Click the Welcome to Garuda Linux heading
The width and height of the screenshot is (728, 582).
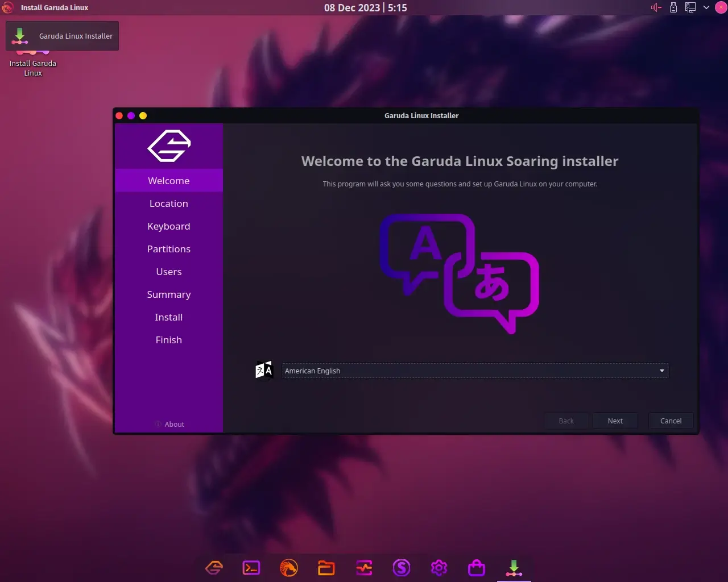point(460,161)
